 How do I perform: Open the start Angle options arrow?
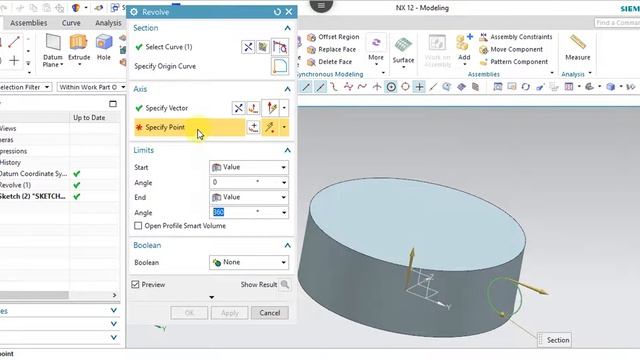[284, 182]
